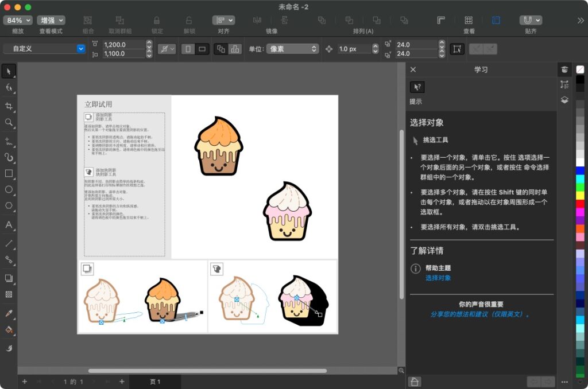
Task: Select the Pick tool
Action: coord(8,71)
